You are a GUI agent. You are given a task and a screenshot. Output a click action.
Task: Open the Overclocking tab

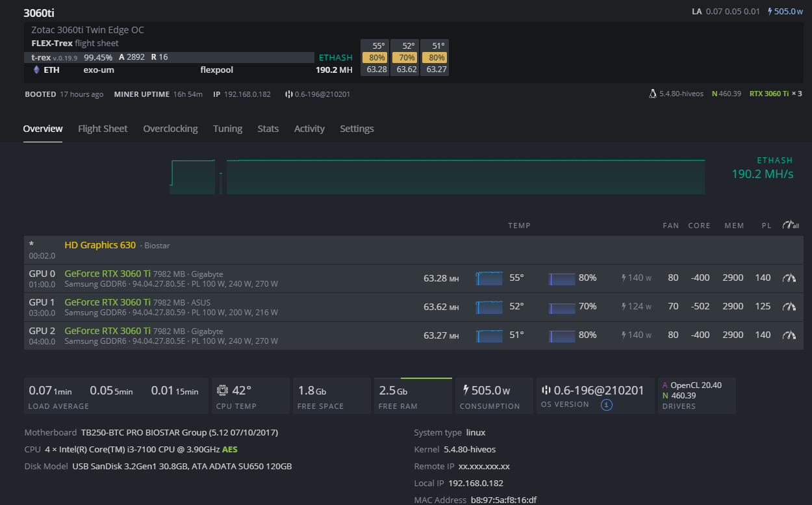[x=170, y=129]
